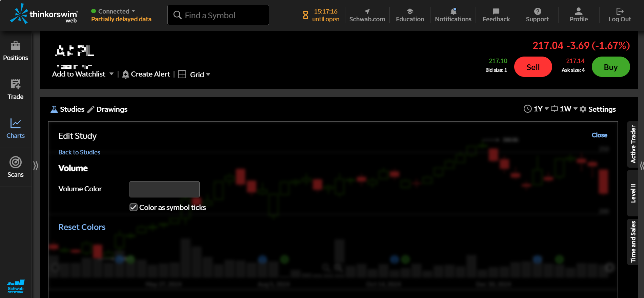This screenshot has width=644, height=298.
Task: Open the Profile icon
Action: pyautogui.click(x=579, y=12)
